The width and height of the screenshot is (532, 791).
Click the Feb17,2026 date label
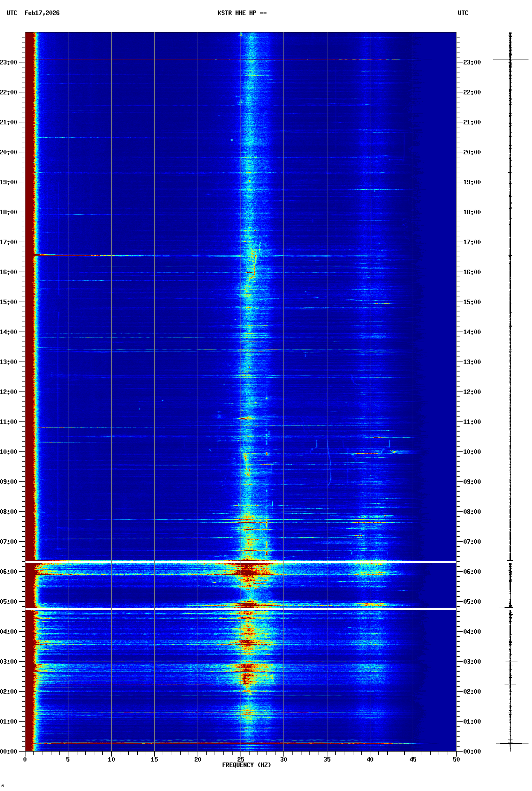pos(42,13)
